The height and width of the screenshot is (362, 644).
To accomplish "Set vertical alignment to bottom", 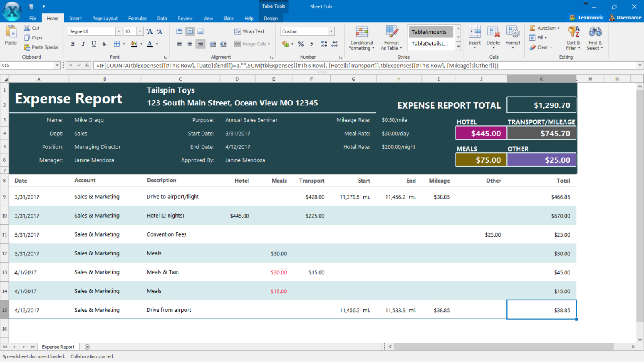I will point(200,31).
